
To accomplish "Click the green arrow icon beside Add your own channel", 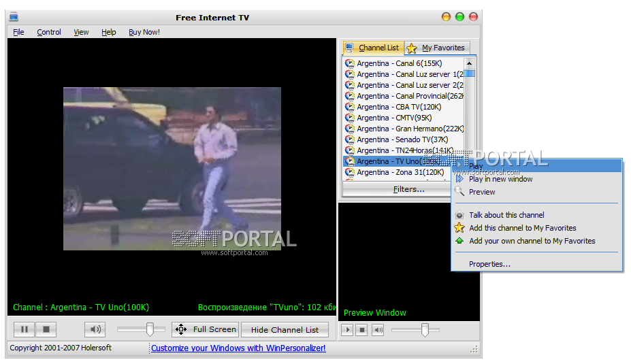I will [459, 241].
